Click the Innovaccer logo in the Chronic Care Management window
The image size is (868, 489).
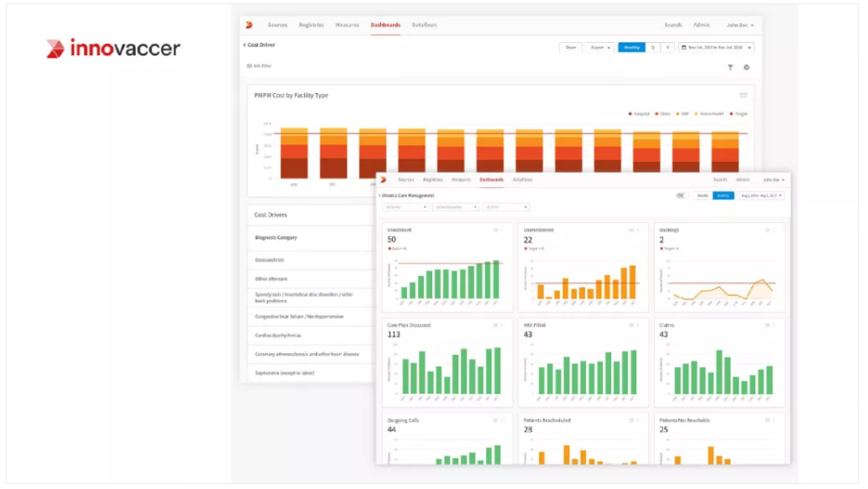[x=383, y=179]
